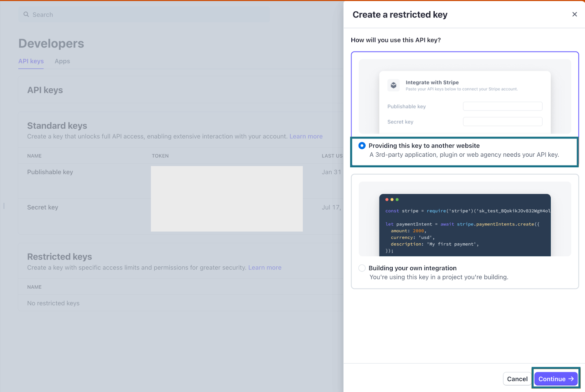This screenshot has width=585, height=392.
Task: Click the Restricted keys section heading
Action: [60, 257]
